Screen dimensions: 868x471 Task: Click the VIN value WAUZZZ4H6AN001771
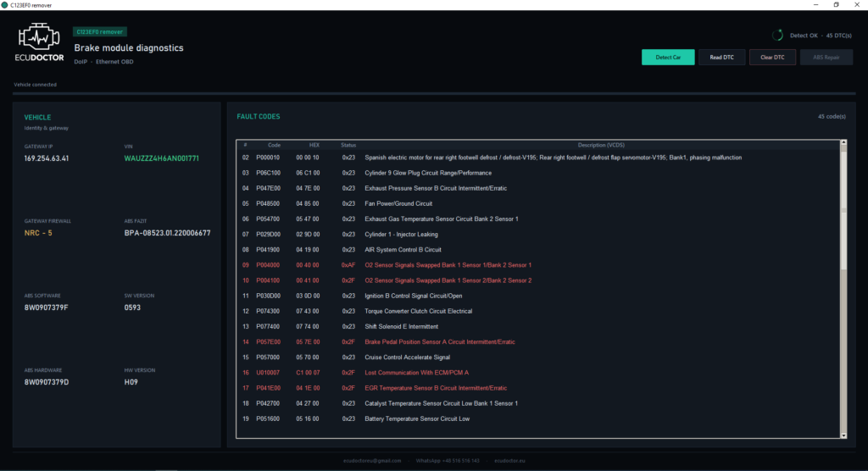(161, 158)
